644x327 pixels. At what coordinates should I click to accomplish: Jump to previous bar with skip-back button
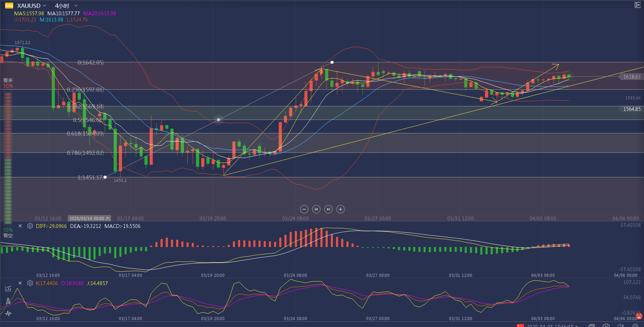[x=316, y=209]
